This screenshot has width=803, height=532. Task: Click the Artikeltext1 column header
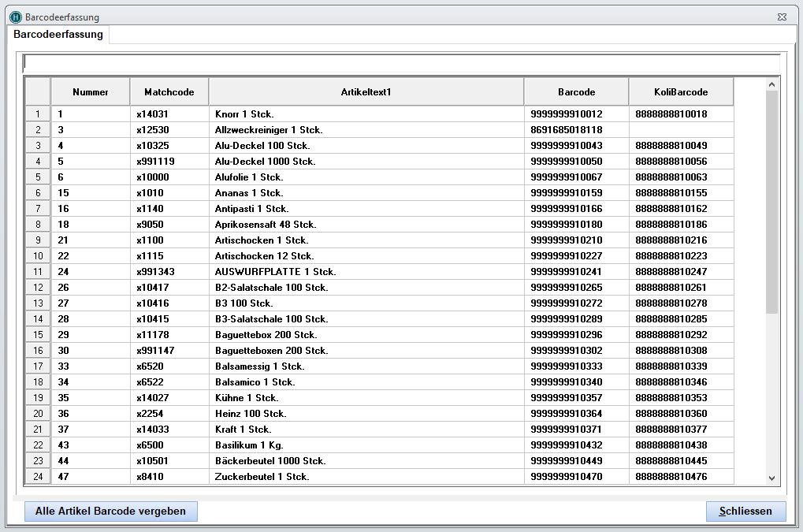[366, 92]
